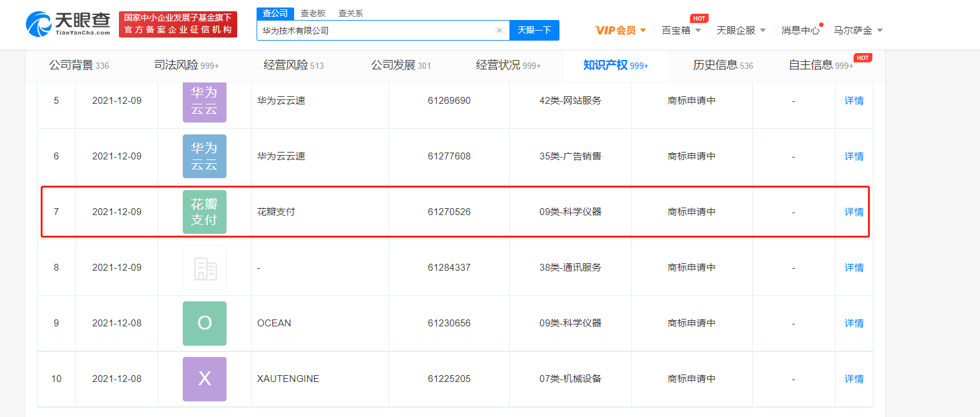The image size is (980, 417).
Task: Click the 花瓣支付 trademark image
Action: click(205, 212)
